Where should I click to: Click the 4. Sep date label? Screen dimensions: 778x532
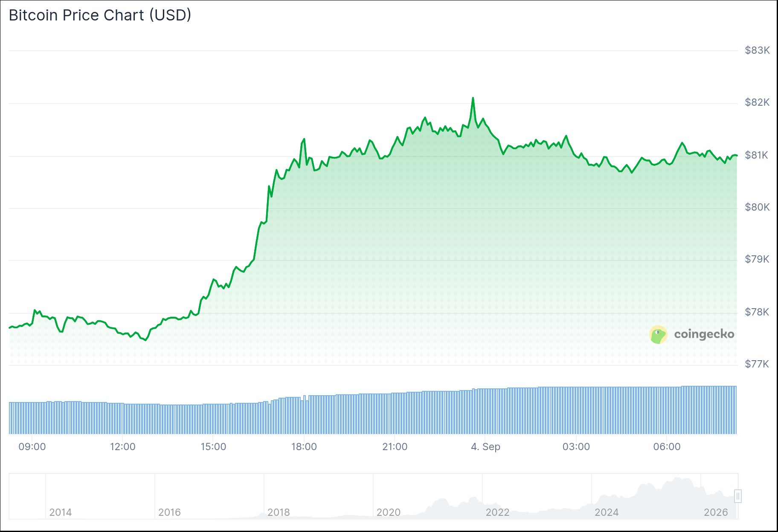tap(485, 447)
